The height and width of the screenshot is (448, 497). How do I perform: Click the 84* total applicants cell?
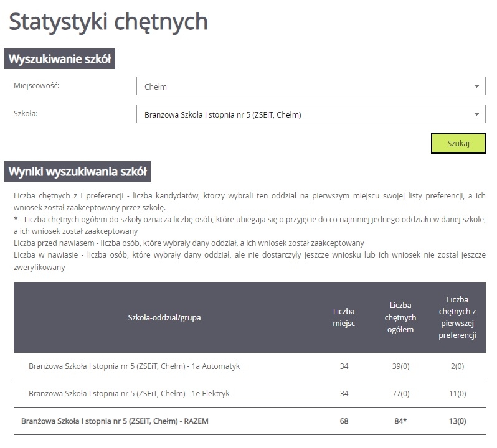tap(401, 421)
